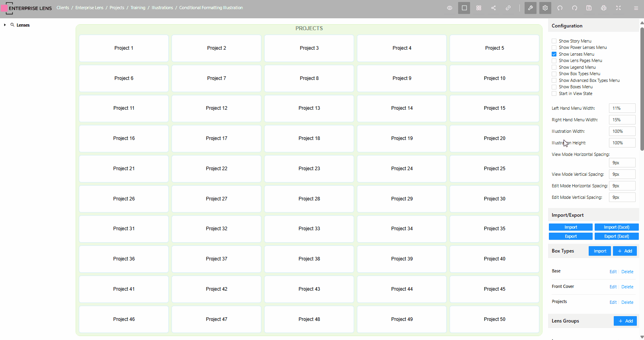
Task: Click the save disk icon
Action: click(x=589, y=8)
